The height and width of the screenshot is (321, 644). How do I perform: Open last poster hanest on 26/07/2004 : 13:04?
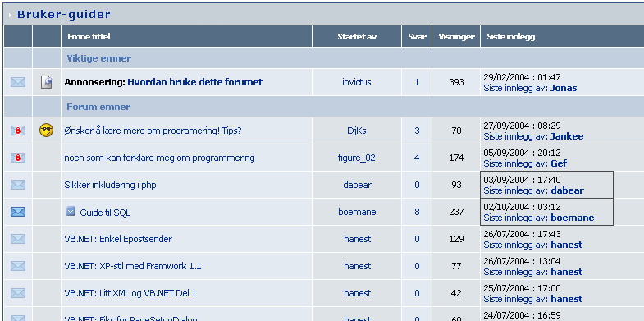click(x=567, y=272)
